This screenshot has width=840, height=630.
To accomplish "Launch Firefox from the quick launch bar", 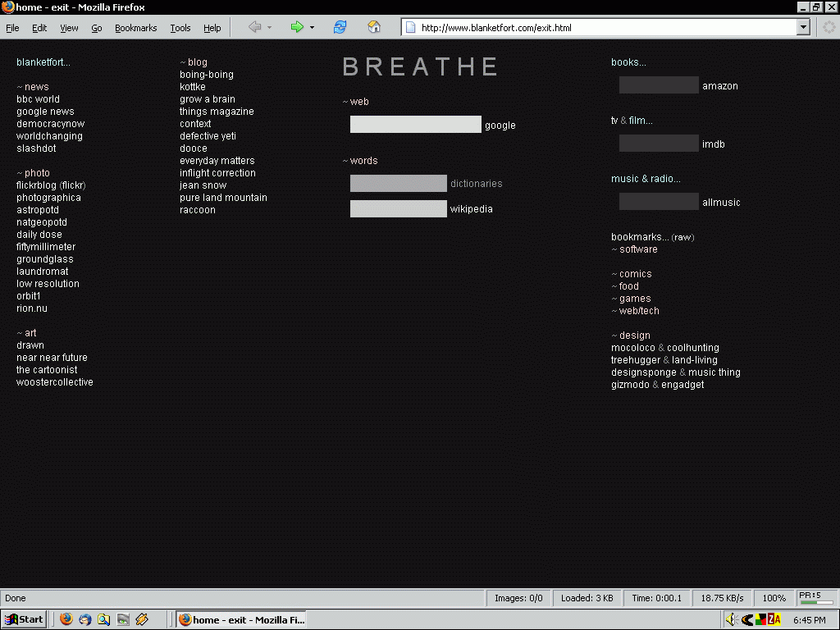I will coord(66,619).
